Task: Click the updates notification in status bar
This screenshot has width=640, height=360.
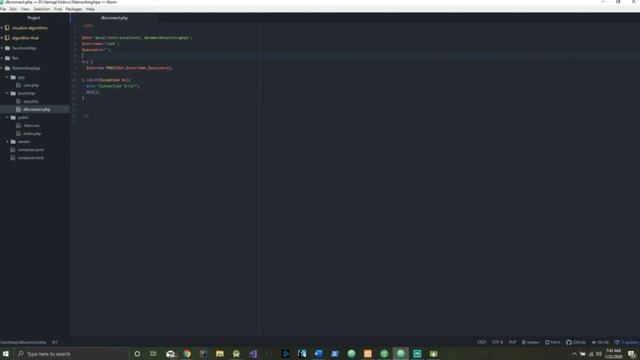Action: 627,342
